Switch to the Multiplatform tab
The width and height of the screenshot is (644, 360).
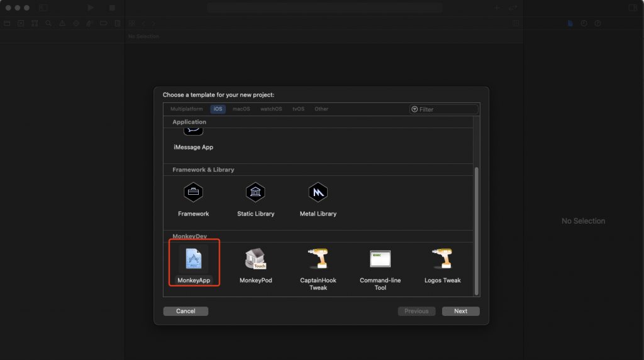(186, 109)
